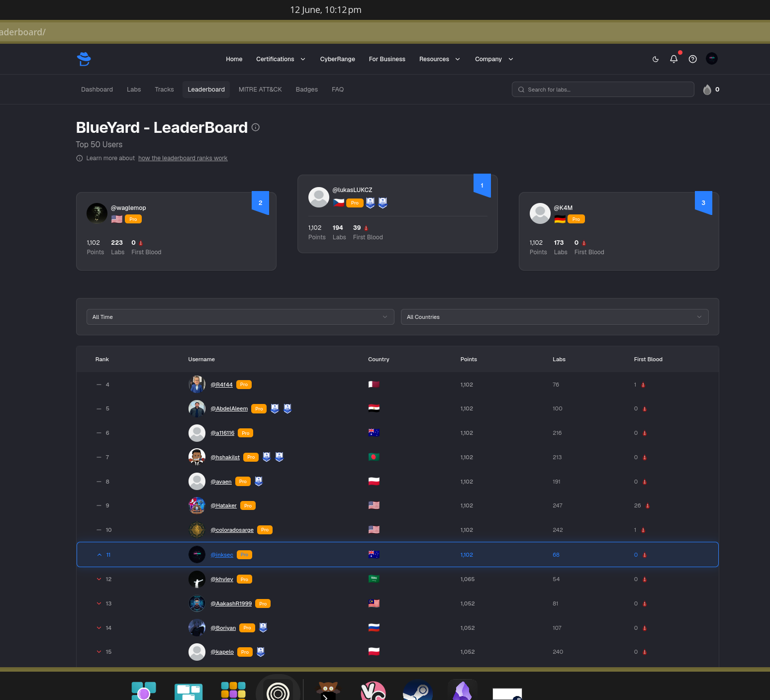Viewport: 770px width, 700px height.
Task: Click @waglemop's avatar in podium card
Action: (x=97, y=213)
